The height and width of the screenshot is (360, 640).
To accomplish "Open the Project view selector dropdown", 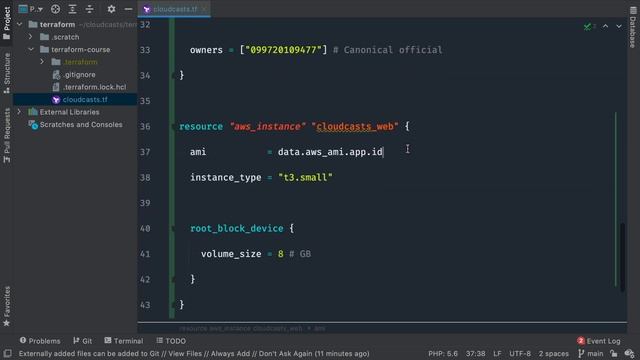I will (31, 9).
